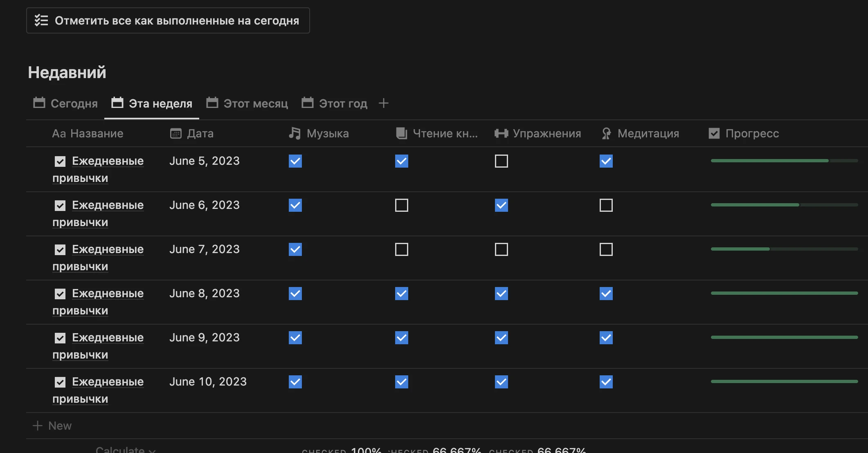868x453 pixels.
Task: Click the page checkbox icon in June 8 row
Action: [60, 294]
